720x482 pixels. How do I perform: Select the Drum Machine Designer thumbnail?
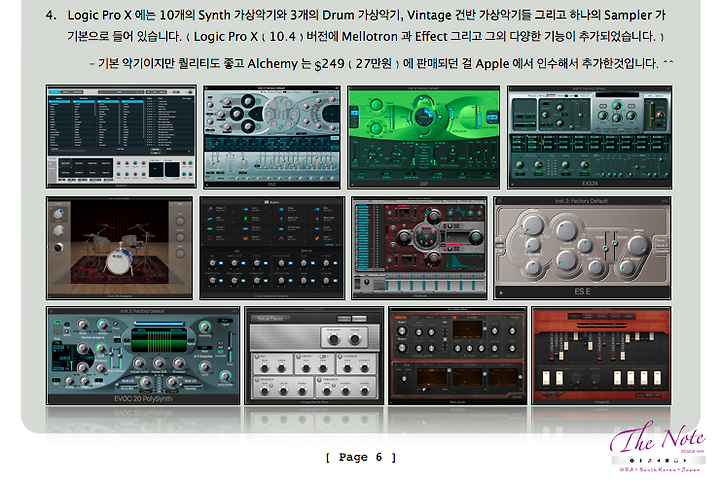click(272, 248)
